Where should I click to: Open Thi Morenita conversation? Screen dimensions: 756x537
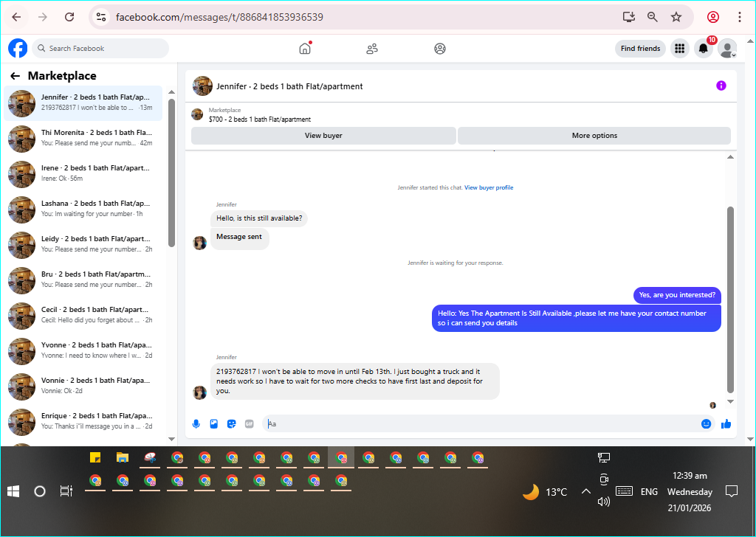coord(83,139)
